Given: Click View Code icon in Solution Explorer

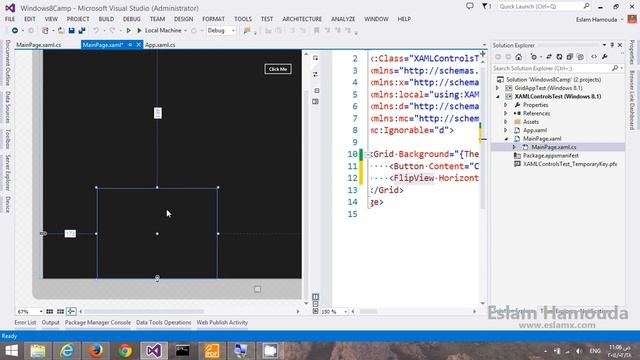Looking at the screenshot, I should [594, 57].
